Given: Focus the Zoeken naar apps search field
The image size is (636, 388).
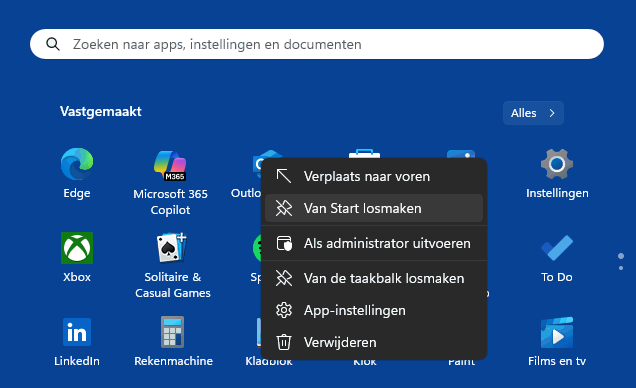Looking at the screenshot, I should 317,44.
